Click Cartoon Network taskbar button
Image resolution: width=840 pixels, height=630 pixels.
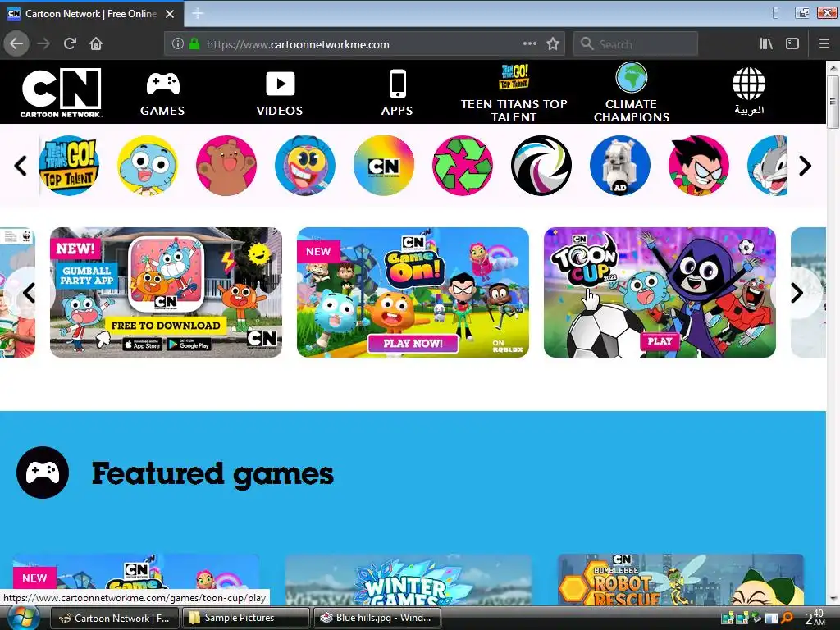coord(114,618)
